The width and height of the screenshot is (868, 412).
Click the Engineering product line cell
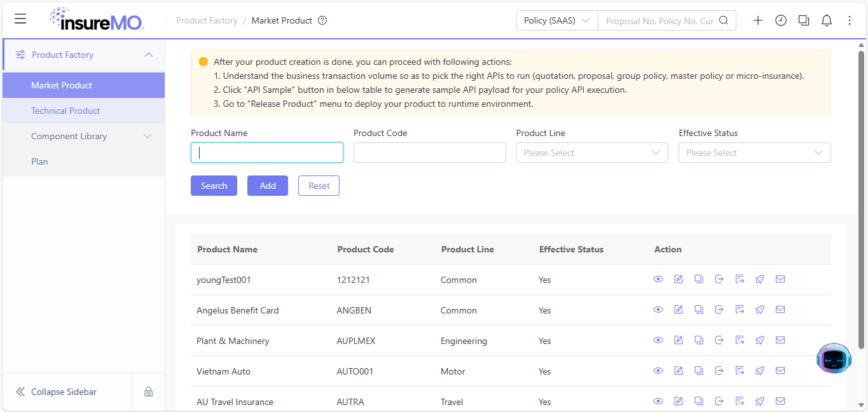click(464, 341)
